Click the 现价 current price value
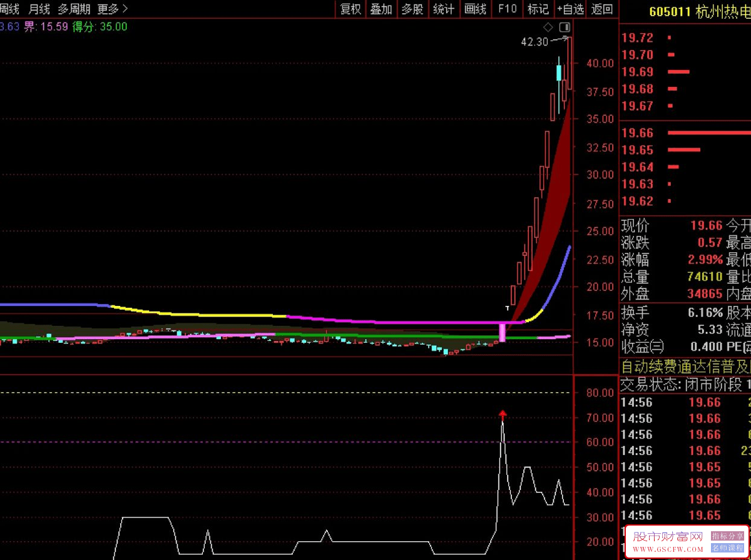The height and width of the screenshot is (560, 751). tap(707, 225)
